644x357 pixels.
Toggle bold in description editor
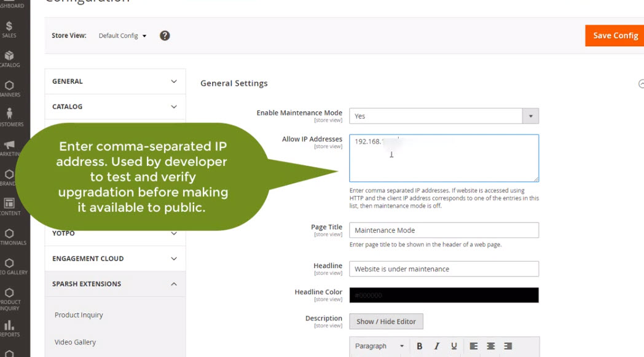pos(420,346)
